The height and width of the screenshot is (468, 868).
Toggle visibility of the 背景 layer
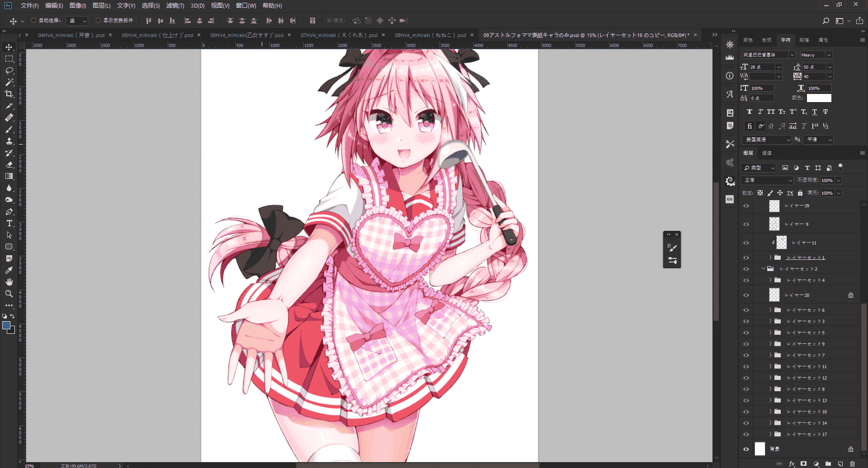746,449
